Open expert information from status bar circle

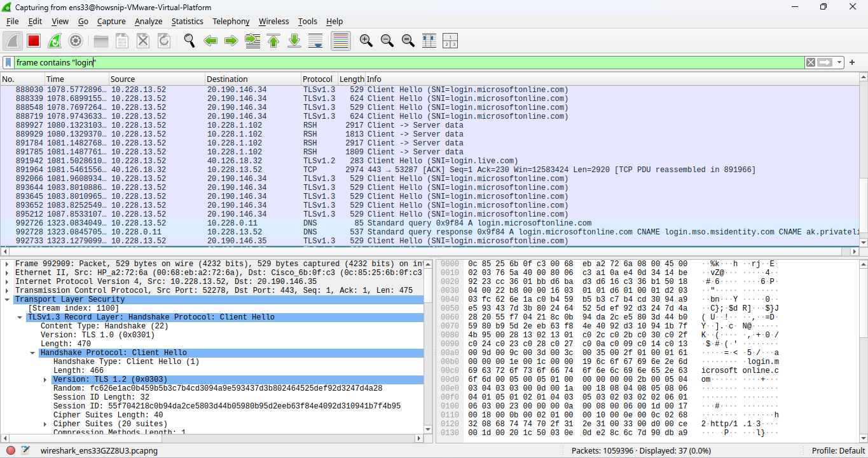pyautogui.click(x=11, y=451)
